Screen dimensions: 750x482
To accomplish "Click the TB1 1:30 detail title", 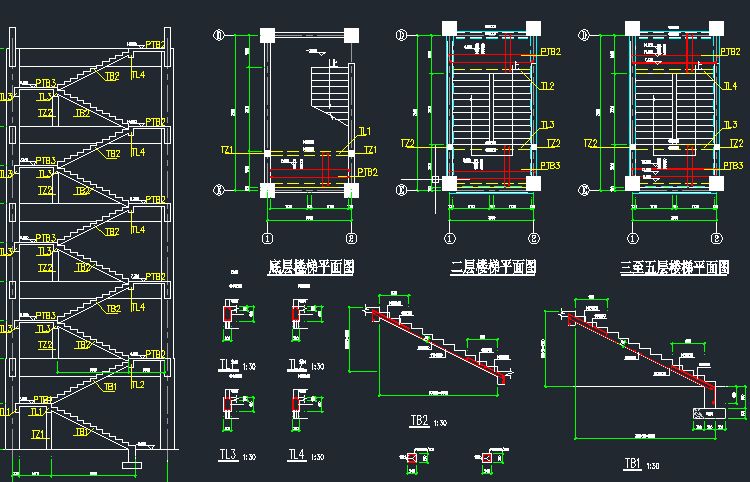I will (x=642, y=464).
